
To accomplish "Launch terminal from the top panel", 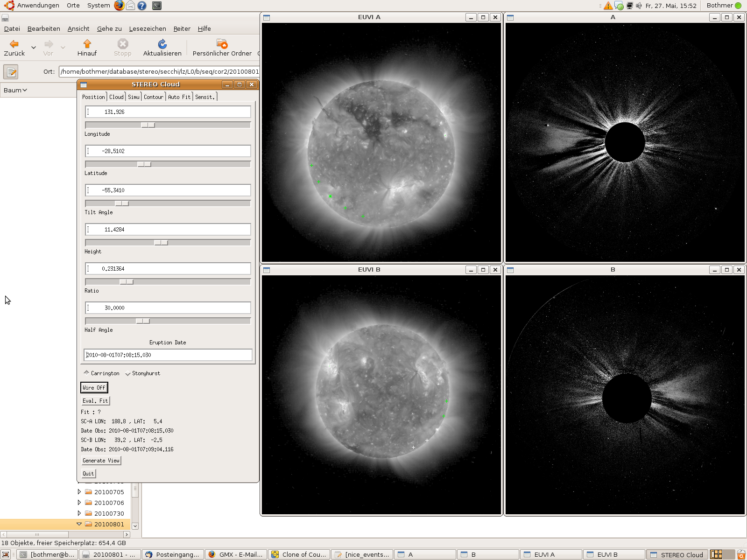I will point(157,6).
